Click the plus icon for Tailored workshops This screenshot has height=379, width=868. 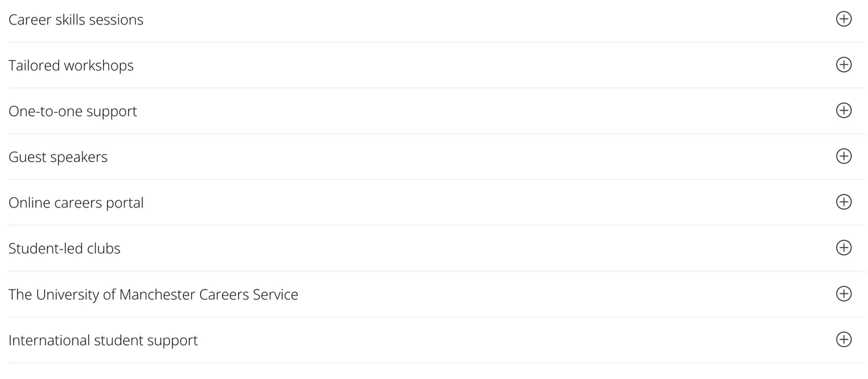pyautogui.click(x=844, y=65)
